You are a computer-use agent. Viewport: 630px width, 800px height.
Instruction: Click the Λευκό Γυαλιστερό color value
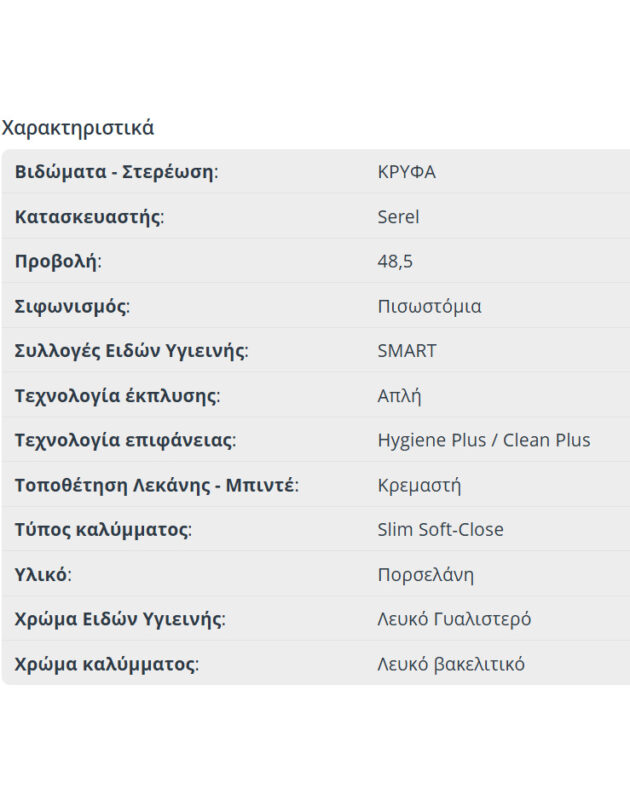coord(454,619)
